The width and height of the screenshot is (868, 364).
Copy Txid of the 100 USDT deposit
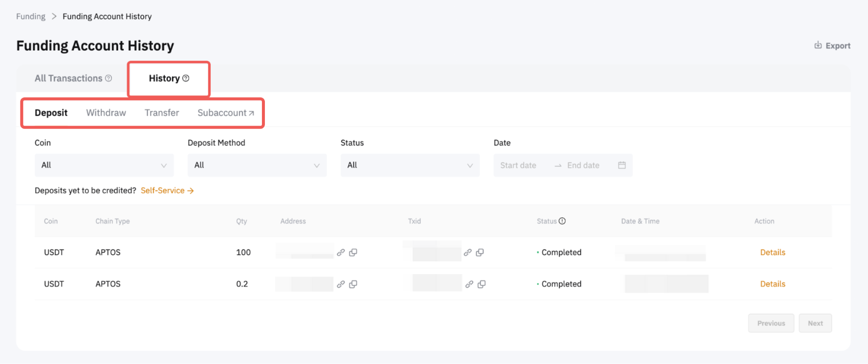[x=480, y=252]
